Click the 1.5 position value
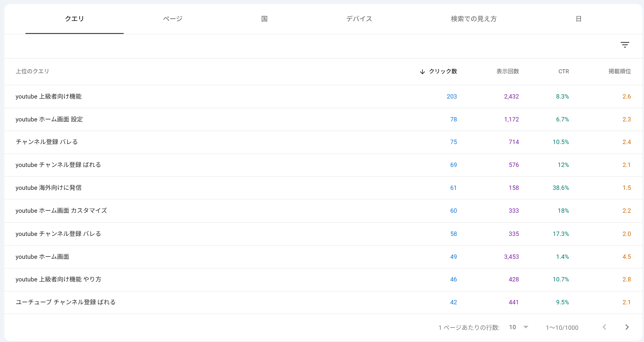This screenshot has width=644, height=342. [627, 188]
